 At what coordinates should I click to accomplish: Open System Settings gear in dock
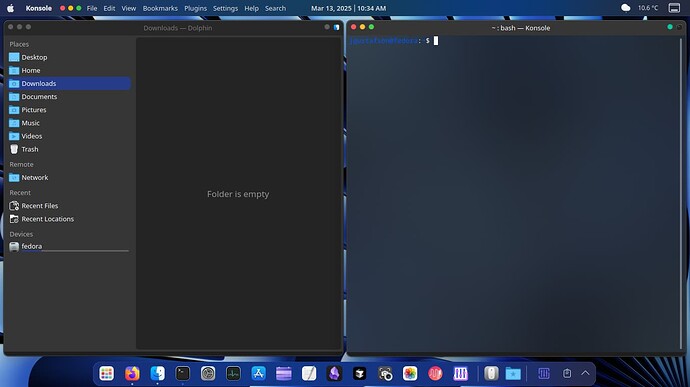[208, 373]
